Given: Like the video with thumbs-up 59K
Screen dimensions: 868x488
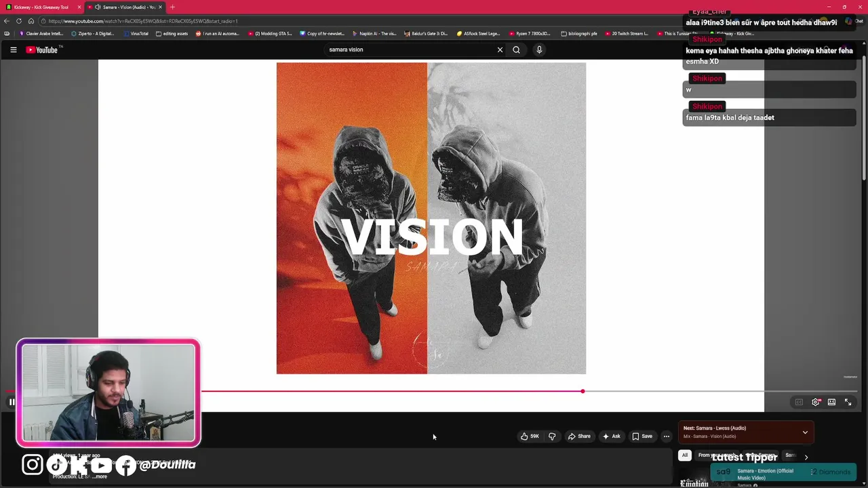Looking at the screenshot, I should [x=530, y=436].
